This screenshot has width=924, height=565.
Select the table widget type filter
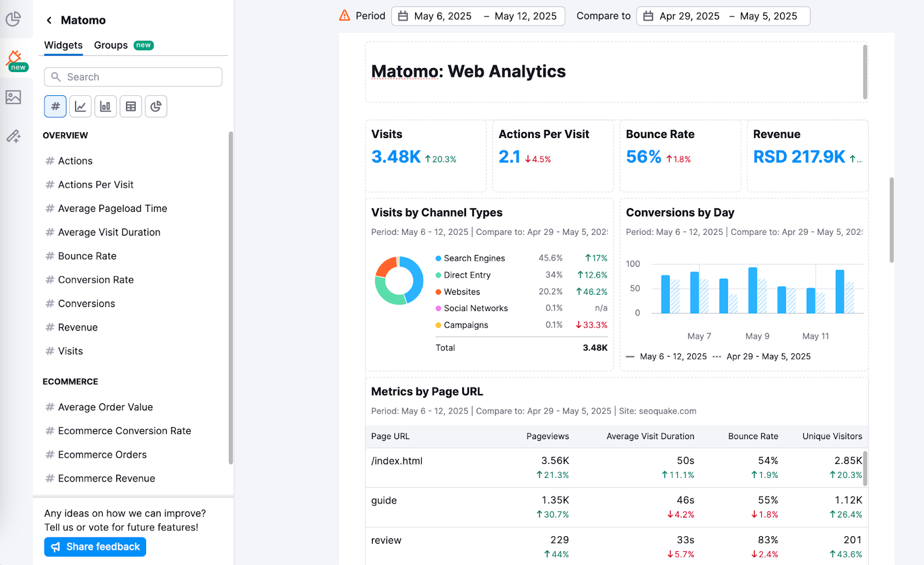pyautogui.click(x=131, y=106)
